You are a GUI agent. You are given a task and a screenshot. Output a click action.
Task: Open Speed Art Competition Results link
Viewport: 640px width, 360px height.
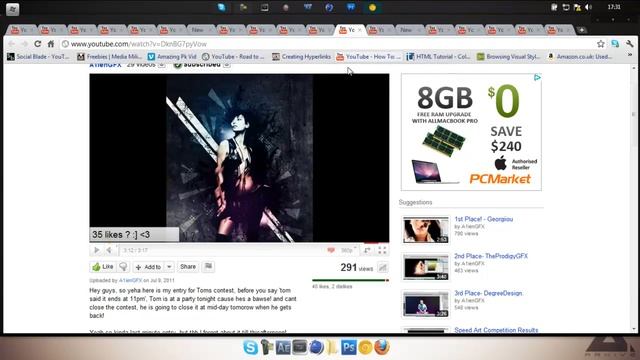(x=496, y=330)
